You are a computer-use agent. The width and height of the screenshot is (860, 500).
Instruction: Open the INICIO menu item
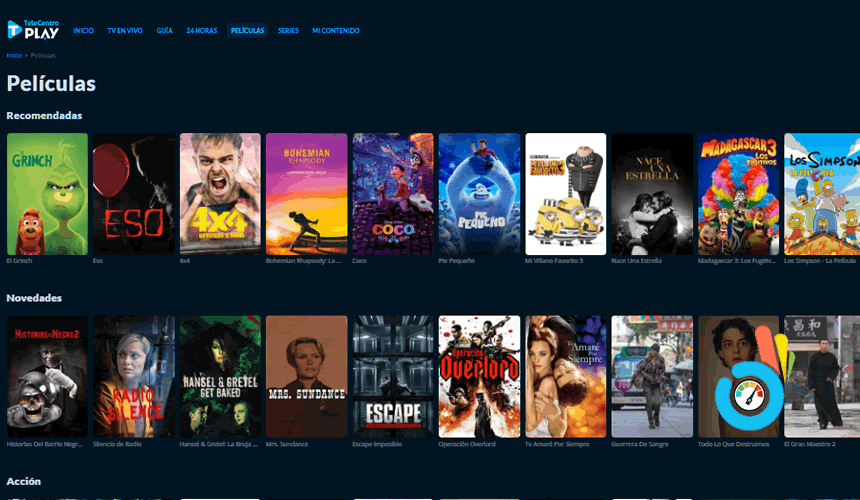click(83, 31)
